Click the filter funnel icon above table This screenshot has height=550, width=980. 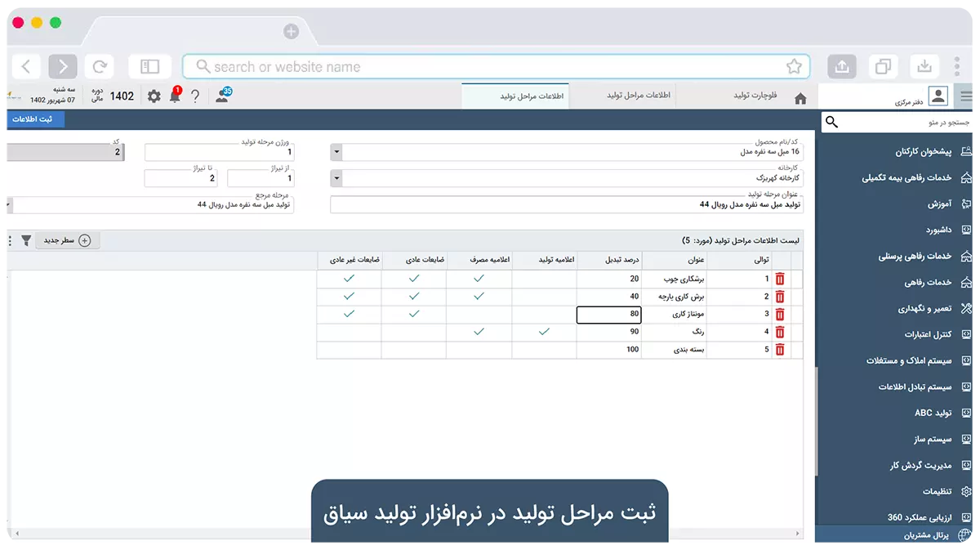pyautogui.click(x=26, y=240)
